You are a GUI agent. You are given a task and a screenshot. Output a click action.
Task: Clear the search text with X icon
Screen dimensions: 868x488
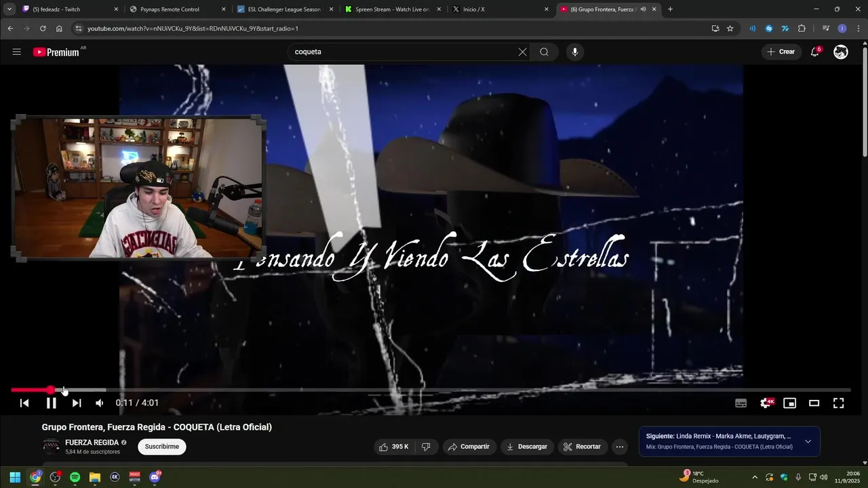pyautogui.click(x=522, y=52)
